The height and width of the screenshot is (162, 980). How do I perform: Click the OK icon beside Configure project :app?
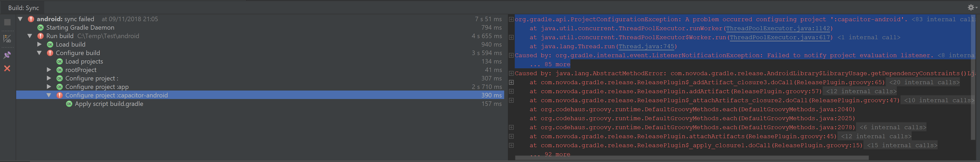point(60,87)
